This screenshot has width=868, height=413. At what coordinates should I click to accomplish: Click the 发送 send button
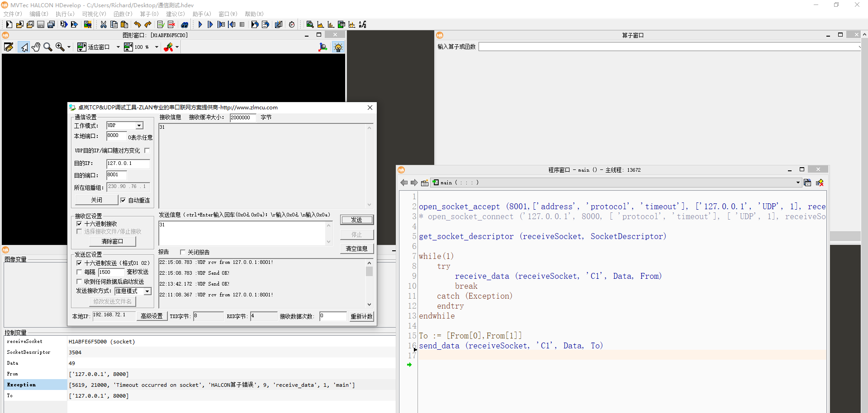tap(357, 220)
